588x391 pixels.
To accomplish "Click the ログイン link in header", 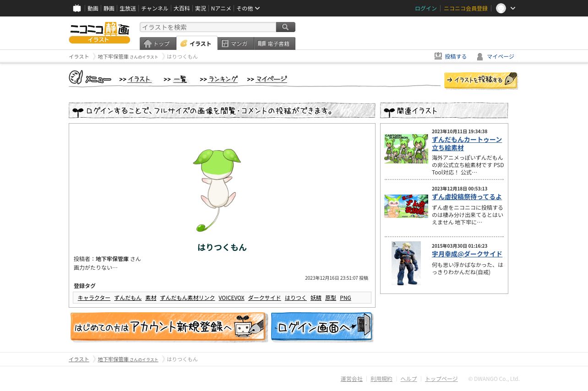I will (426, 8).
